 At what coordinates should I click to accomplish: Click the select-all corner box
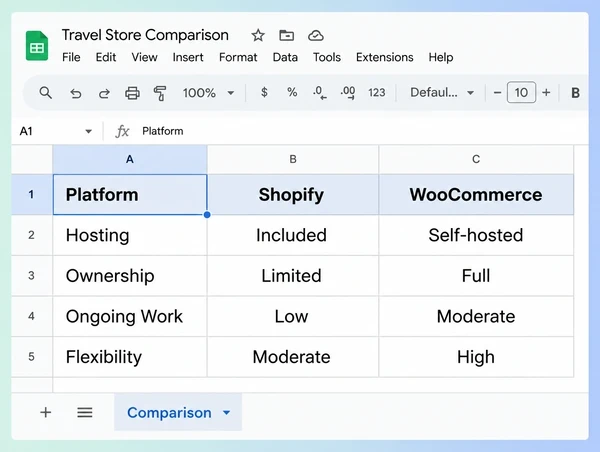[x=32, y=159]
